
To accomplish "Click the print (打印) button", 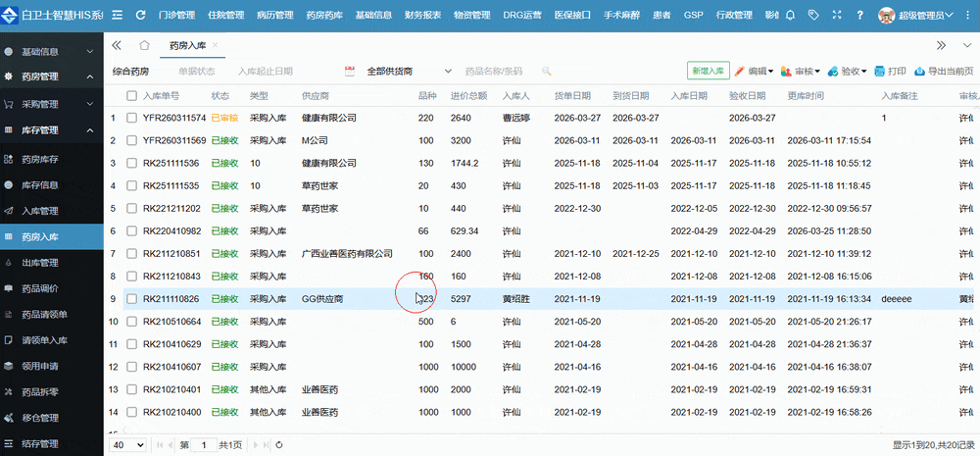I will click(890, 72).
